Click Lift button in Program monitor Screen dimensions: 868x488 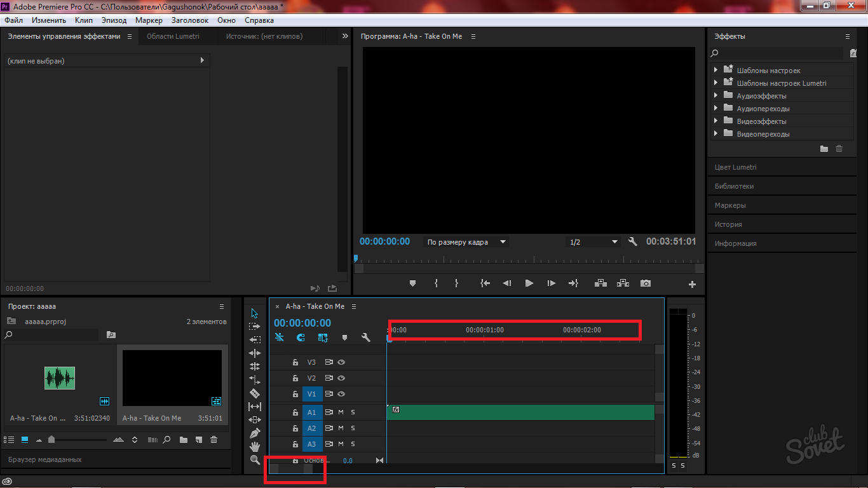[x=600, y=283]
